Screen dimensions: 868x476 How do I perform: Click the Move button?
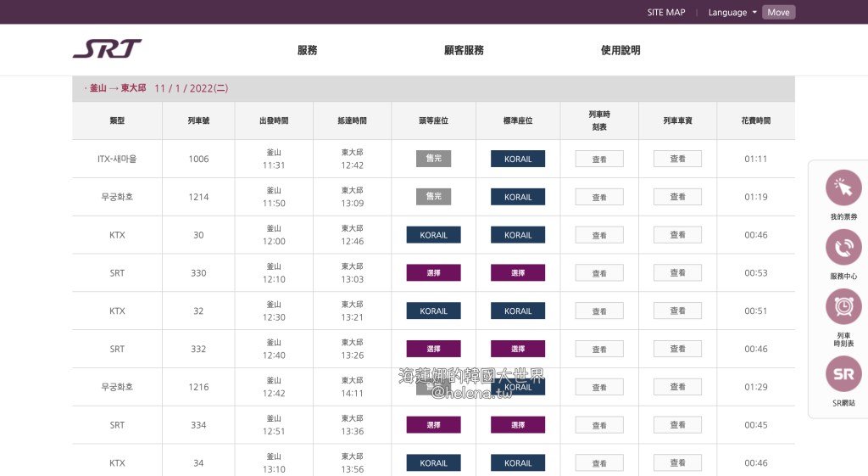[x=778, y=13]
